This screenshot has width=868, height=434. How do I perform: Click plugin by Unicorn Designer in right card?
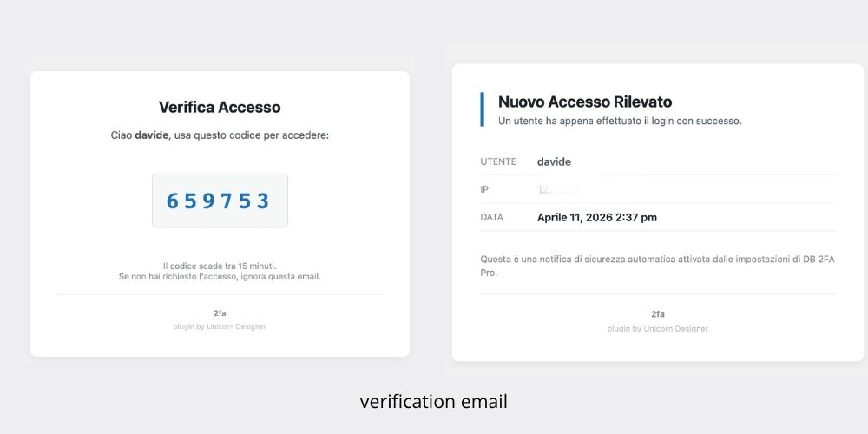[x=658, y=329]
